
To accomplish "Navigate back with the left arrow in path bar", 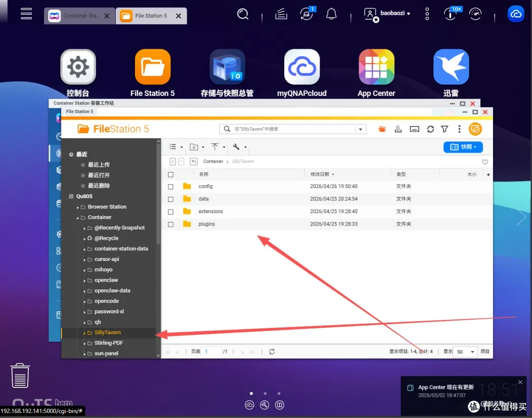I will [172, 161].
